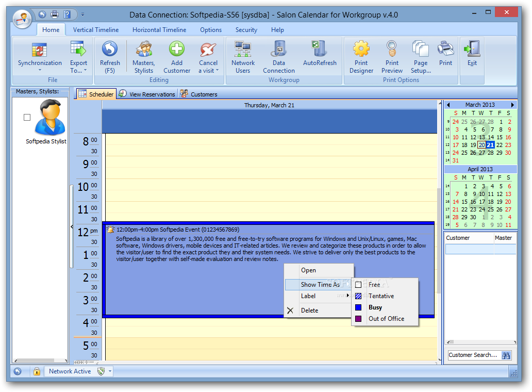The width and height of the screenshot is (532, 392).
Task: Click the Softpedia Event appointment block
Action: coord(270,269)
